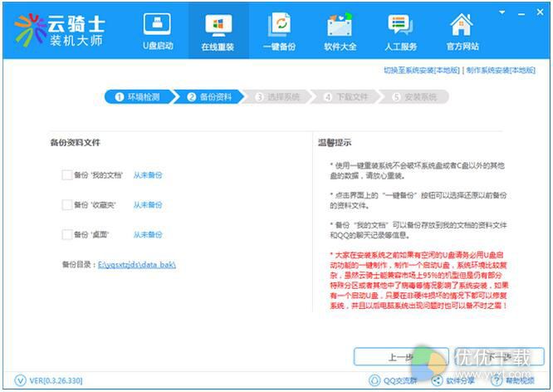Select step 2 备份资料

pos(210,96)
